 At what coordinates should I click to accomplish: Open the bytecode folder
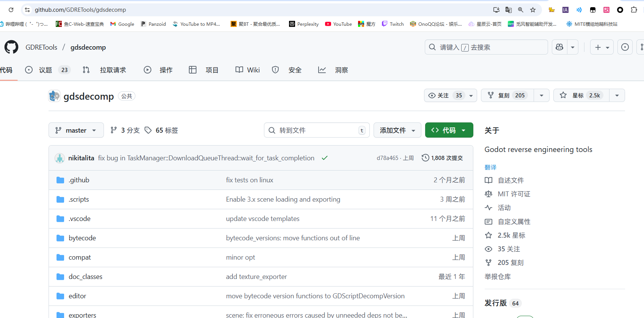click(82, 238)
